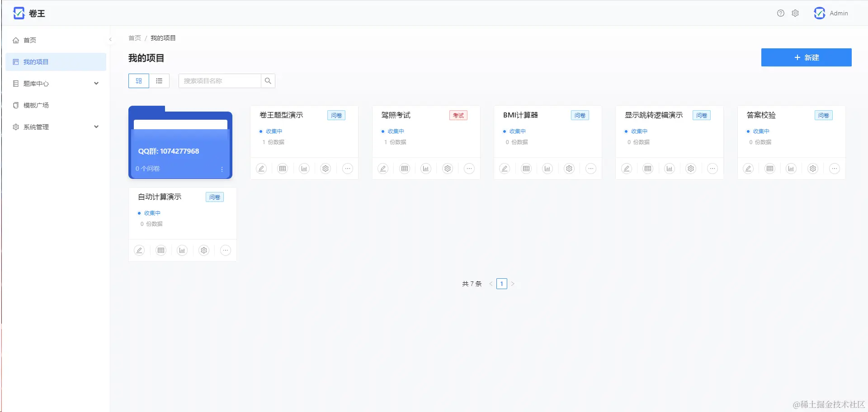Edit the 答案校验 survey
868x412 pixels.
[x=748, y=169]
